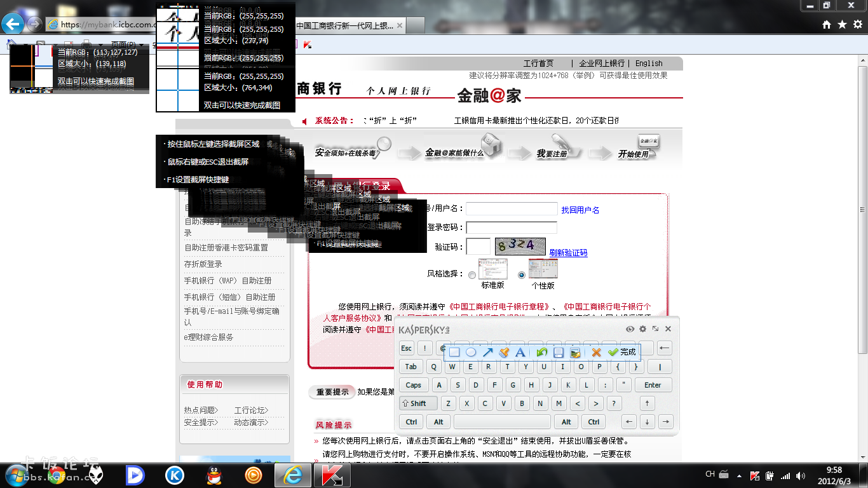868x488 pixels.
Task: Click the resize arrows icon on Kaspersky keyboard
Action: click(x=655, y=329)
